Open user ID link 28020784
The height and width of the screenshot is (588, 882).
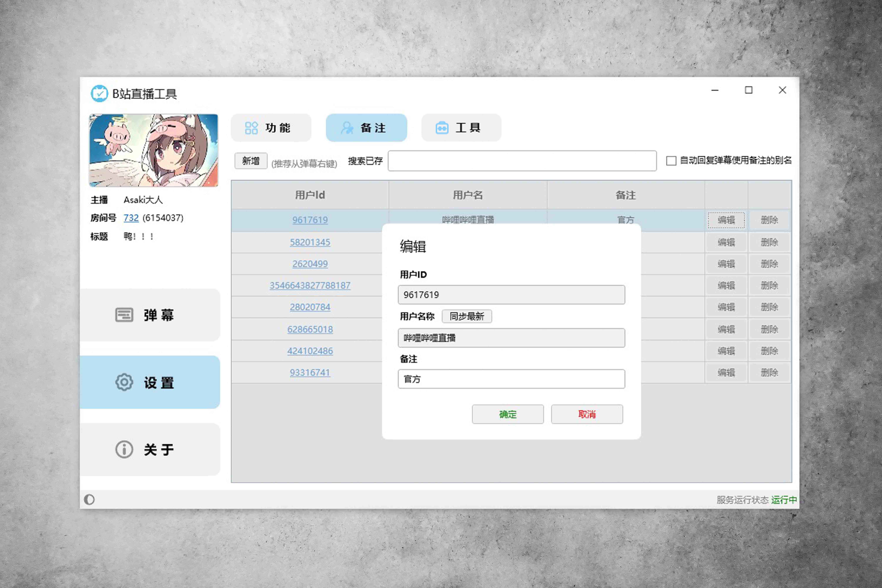(310, 307)
